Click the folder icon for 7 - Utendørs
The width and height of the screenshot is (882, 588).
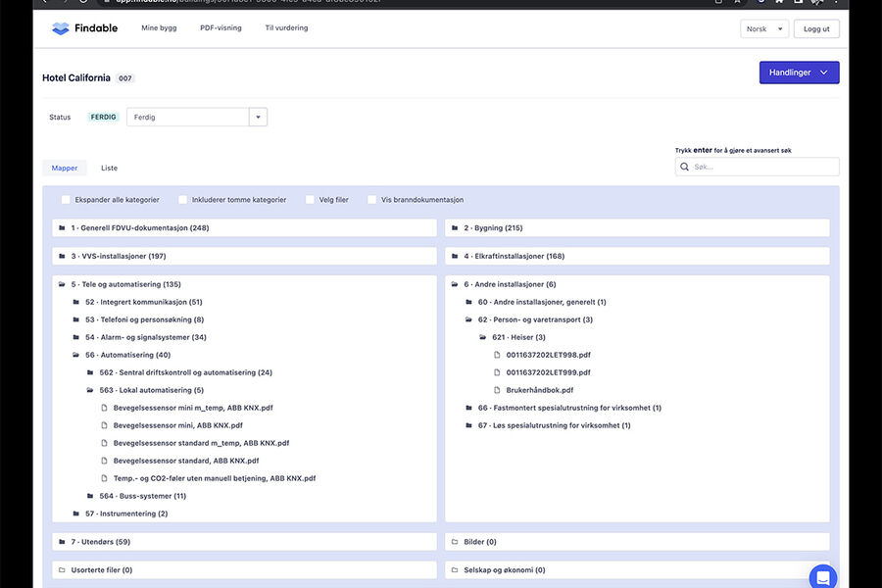(x=62, y=542)
